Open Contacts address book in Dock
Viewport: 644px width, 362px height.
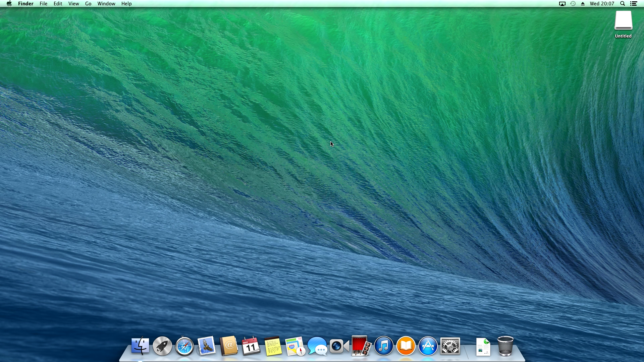coord(229,346)
